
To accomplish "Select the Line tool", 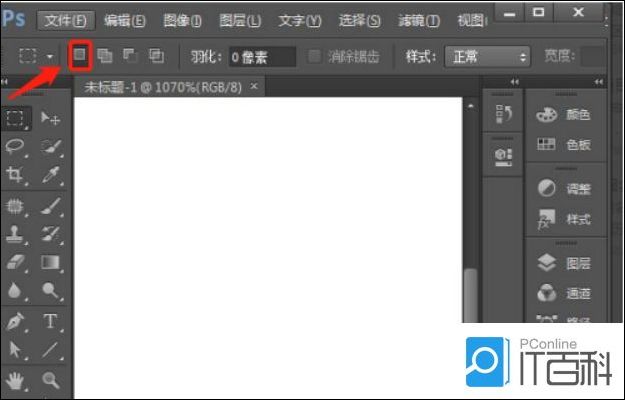I will 51,350.
